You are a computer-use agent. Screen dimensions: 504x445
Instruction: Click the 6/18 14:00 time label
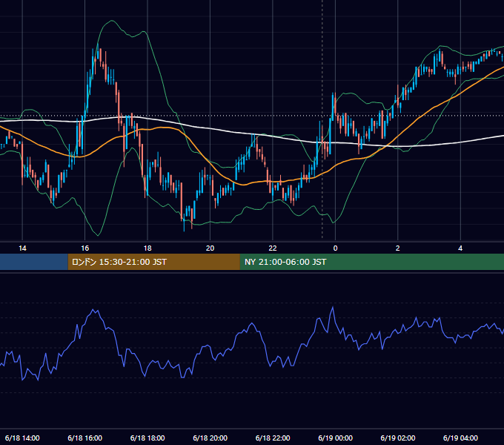tap(22, 438)
